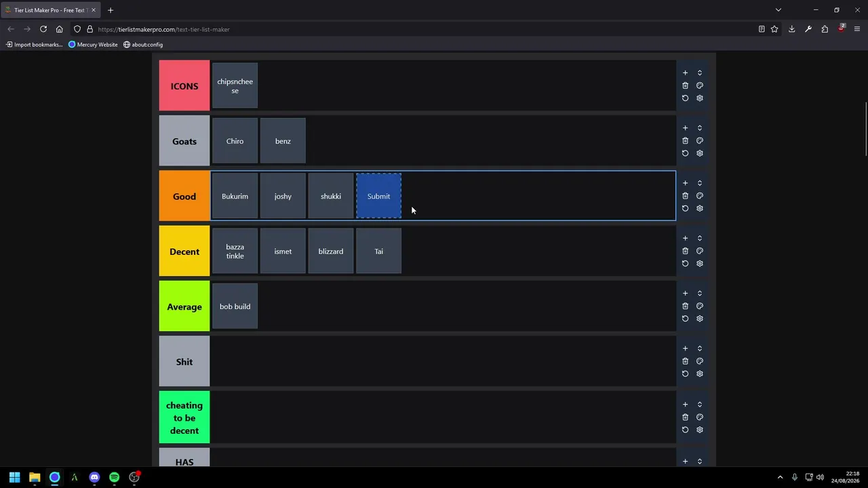Select the bob build item card
The image size is (868, 488).
tap(235, 306)
